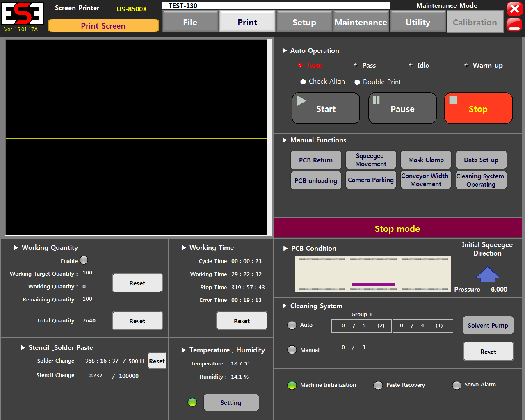The width and height of the screenshot is (525, 420).
Task: Toggle the Working Quantity Enable switch
Action: (x=84, y=260)
